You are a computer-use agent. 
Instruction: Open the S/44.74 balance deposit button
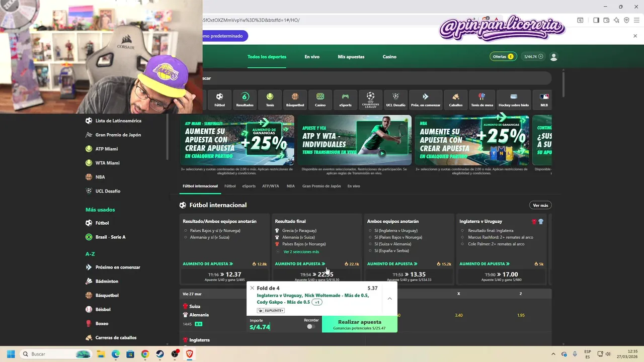(533, 57)
